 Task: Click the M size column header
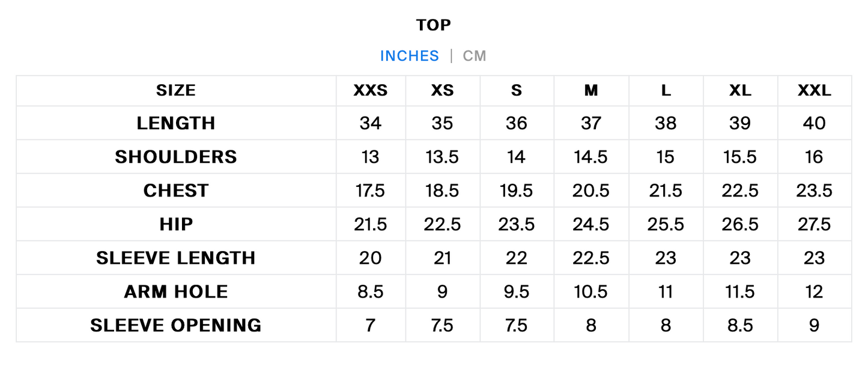coord(591,91)
